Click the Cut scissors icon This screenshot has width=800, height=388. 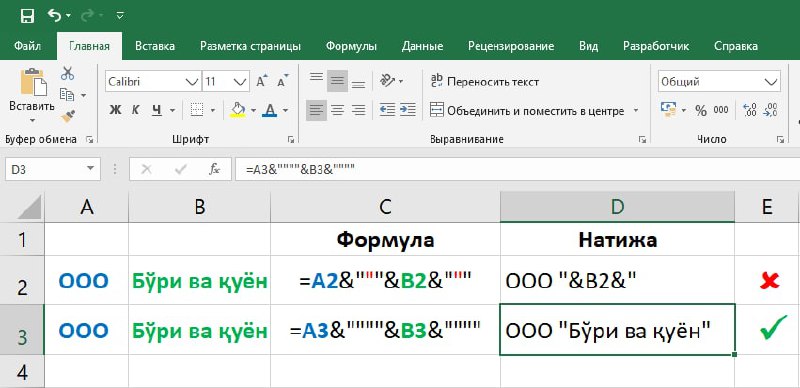point(67,74)
